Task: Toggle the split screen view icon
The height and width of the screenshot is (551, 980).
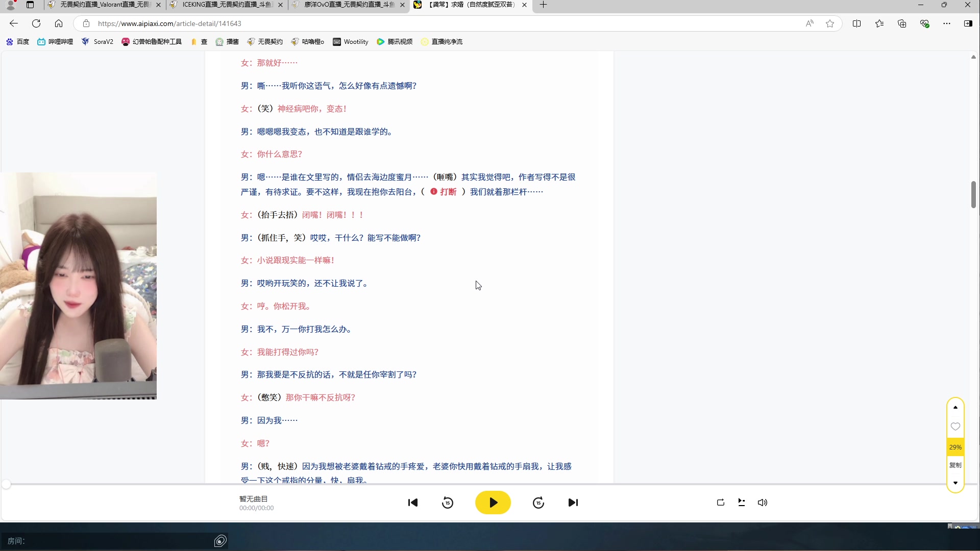Action: tap(857, 23)
